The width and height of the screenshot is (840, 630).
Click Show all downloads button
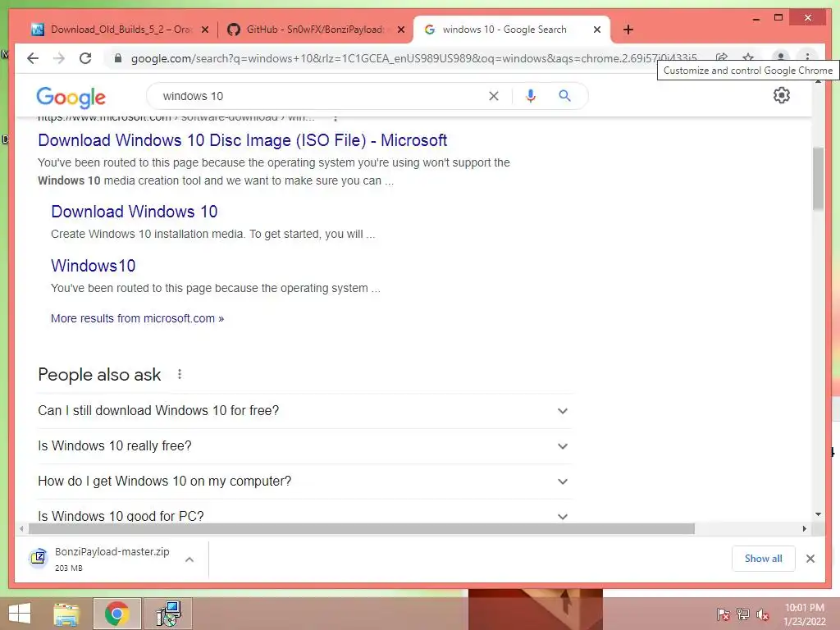pos(764,559)
